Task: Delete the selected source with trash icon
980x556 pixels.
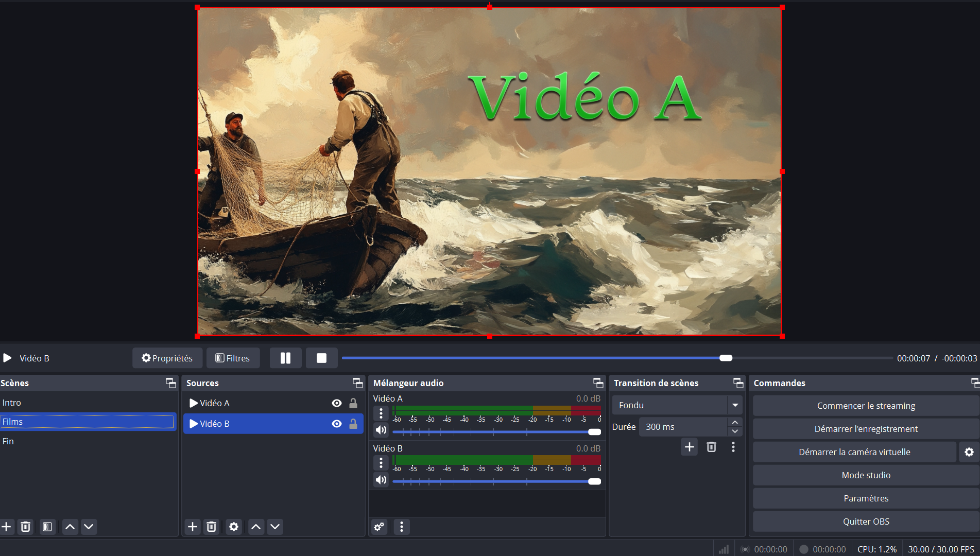Action: point(211,527)
